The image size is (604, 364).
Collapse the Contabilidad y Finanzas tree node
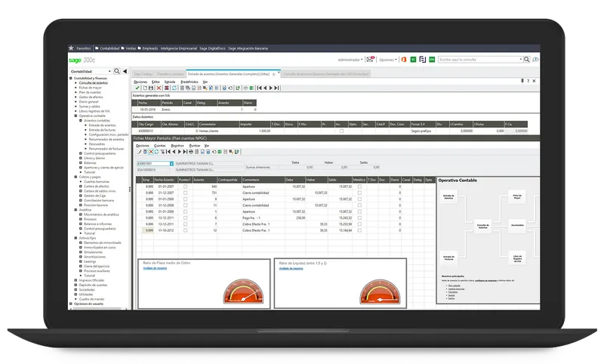tap(71, 79)
